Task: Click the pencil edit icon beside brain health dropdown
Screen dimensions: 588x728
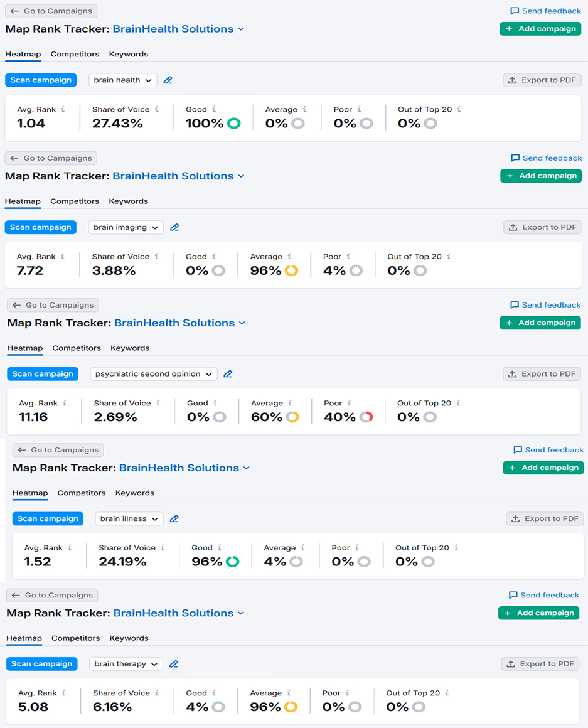Action: (168, 80)
